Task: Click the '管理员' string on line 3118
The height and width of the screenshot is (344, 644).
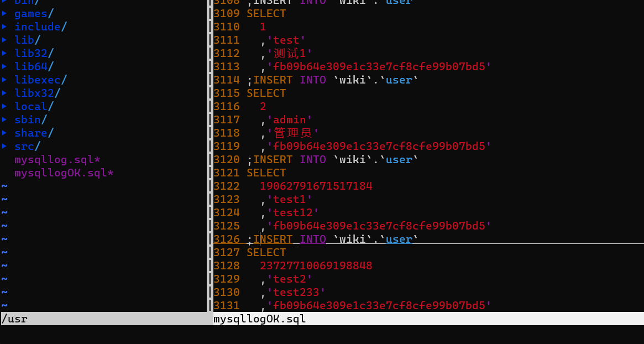Action: [x=293, y=133]
